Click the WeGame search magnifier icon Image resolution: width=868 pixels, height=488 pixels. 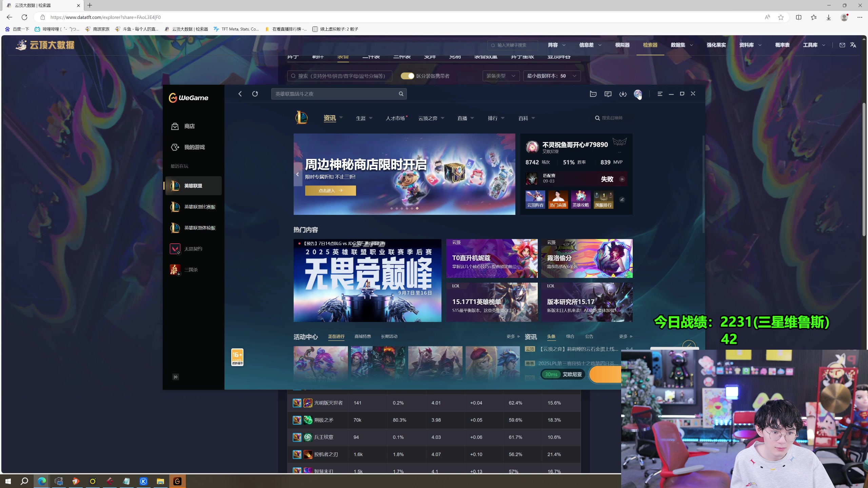(401, 94)
